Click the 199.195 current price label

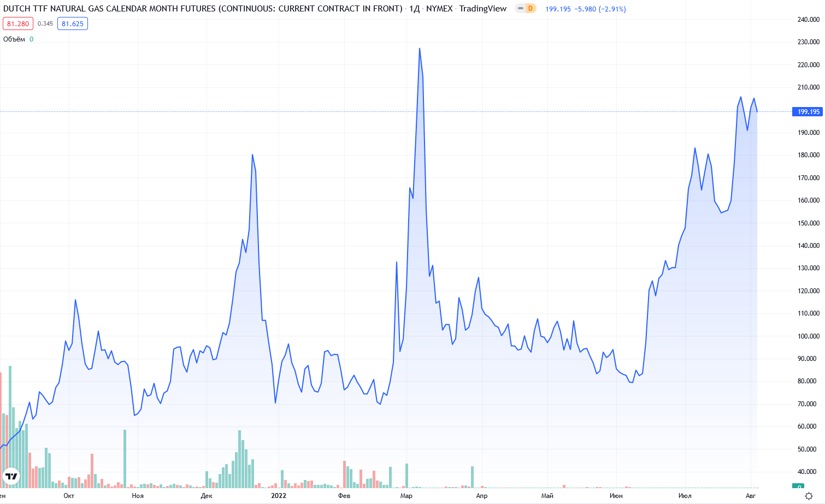(x=808, y=112)
